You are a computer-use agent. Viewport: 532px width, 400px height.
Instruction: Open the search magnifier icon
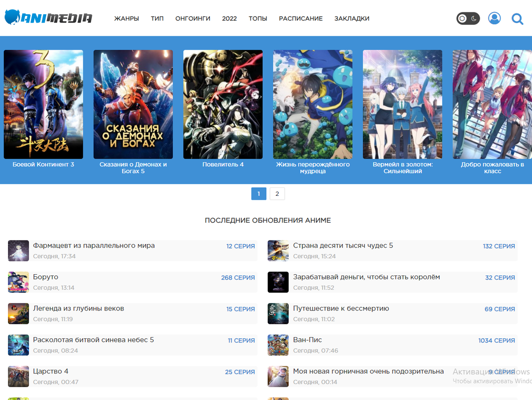click(517, 19)
